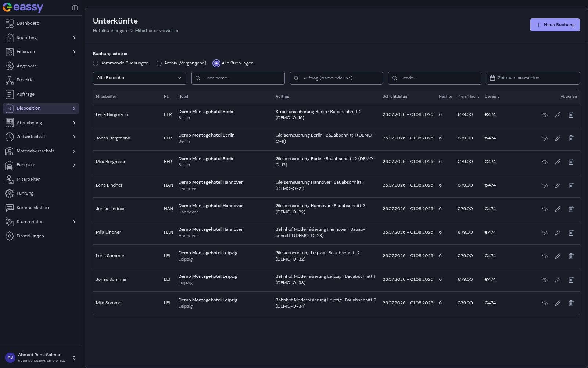Click the Neue Buchung button
Image resolution: width=588 pixels, height=368 pixels.
[555, 25]
